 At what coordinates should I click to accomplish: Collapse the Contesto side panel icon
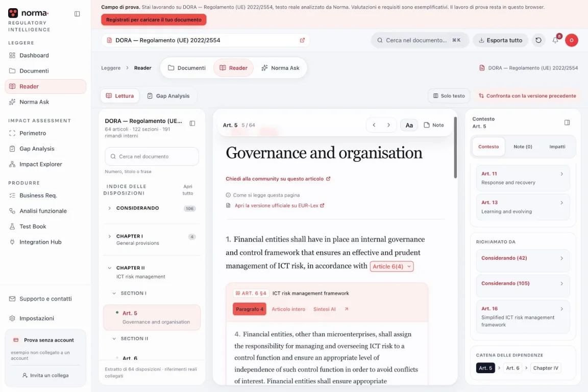click(567, 122)
